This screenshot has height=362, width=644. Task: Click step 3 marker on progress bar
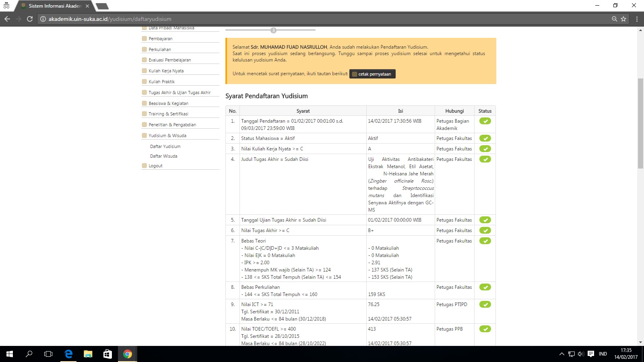click(x=273, y=31)
